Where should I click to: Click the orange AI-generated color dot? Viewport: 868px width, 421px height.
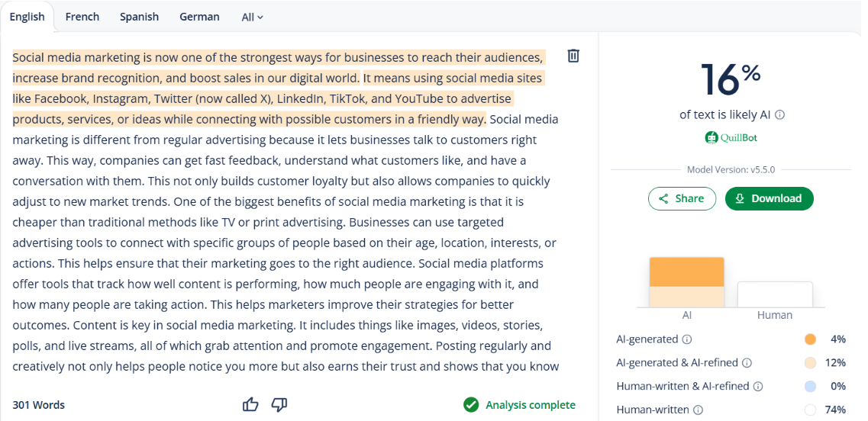(x=810, y=339)
